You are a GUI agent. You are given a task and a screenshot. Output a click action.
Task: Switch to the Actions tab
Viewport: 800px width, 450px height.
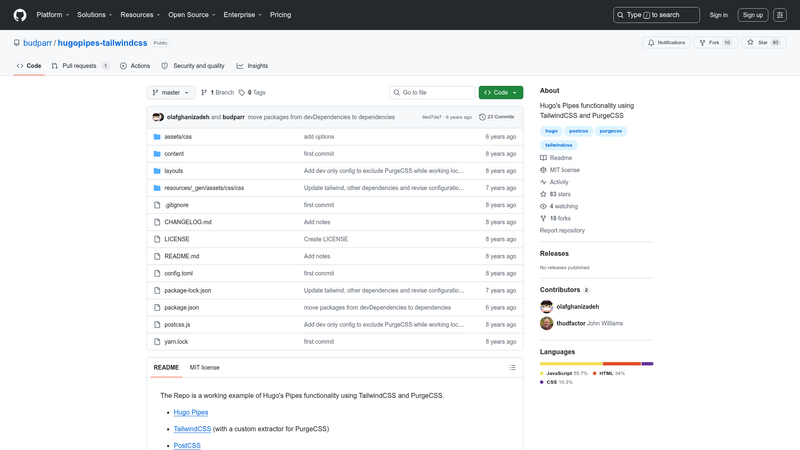click(x=135, y=66)
